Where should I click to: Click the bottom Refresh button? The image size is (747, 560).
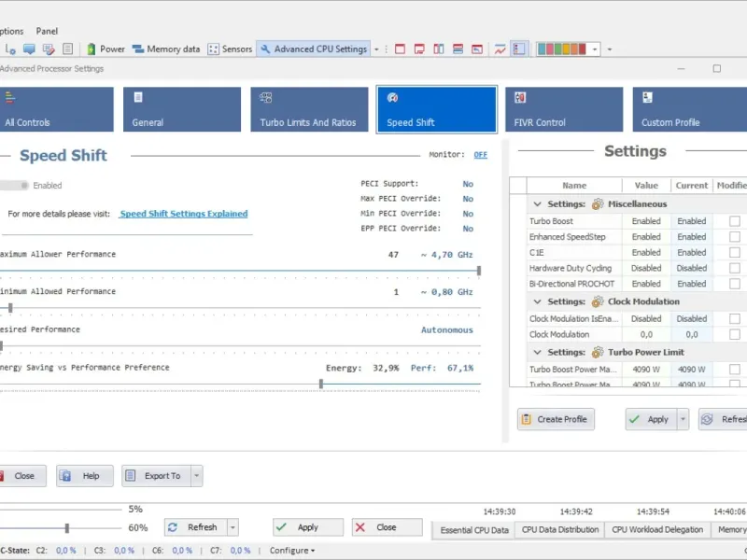click(196, 527)
